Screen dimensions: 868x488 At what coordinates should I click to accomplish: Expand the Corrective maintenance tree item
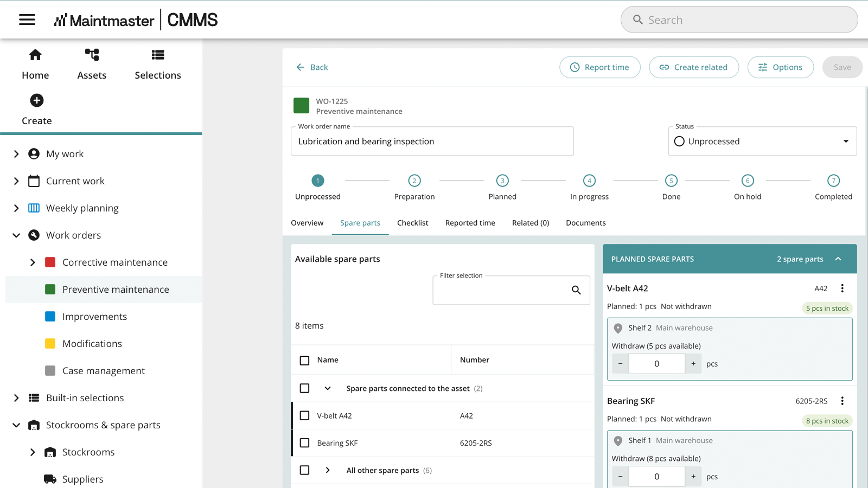click(x=33, y=262)
